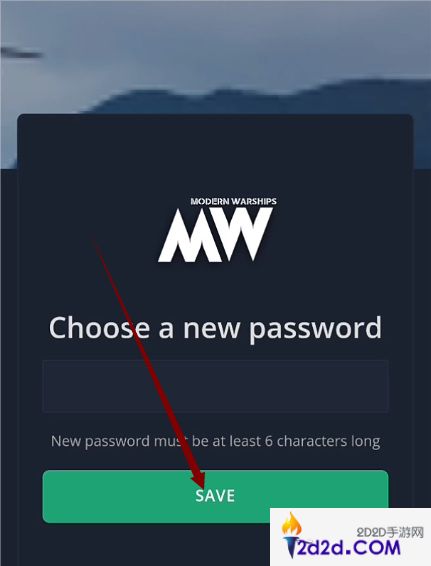This screenshot has width=431, height=566.
Task: Focus the new password input field
Action: click(x=216, y=386)
